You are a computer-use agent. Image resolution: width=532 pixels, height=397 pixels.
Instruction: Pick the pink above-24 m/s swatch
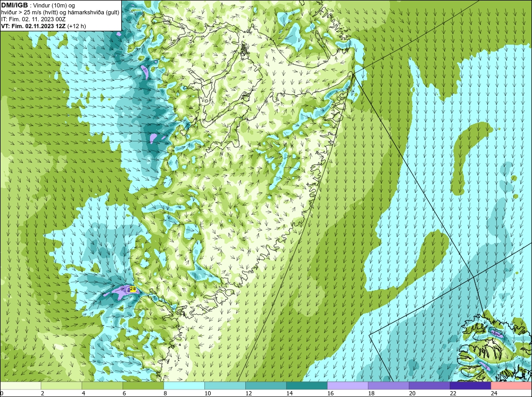tap(511, 386)
